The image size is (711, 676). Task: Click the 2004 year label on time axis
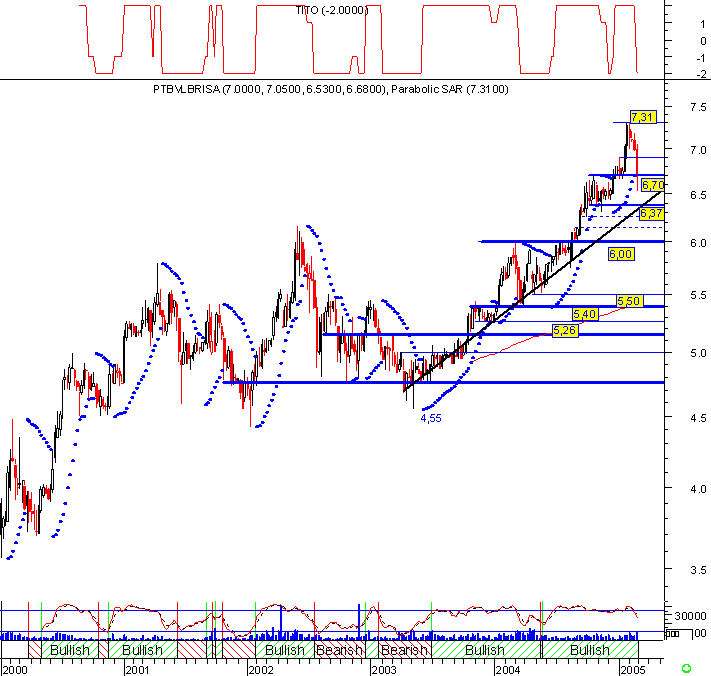point(508,670)
